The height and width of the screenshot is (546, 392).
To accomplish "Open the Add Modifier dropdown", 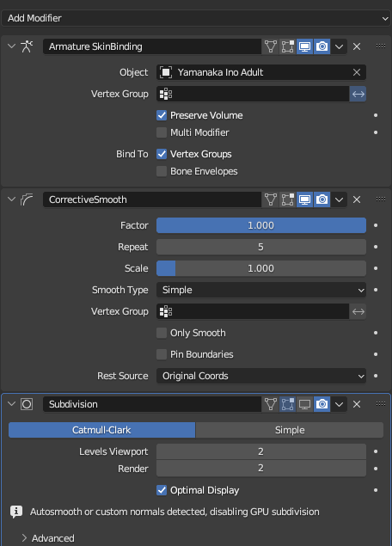I will pyautogui.click(x=196, y=18).
